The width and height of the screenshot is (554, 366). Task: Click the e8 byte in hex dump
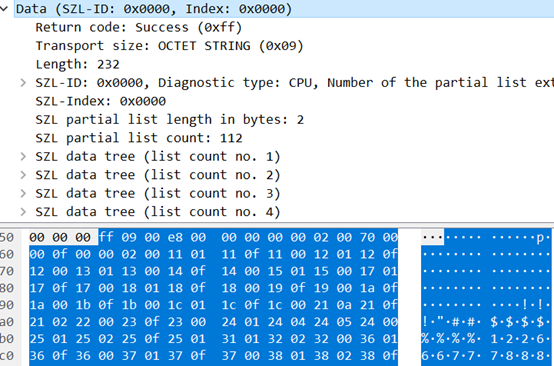coord(175,237)
